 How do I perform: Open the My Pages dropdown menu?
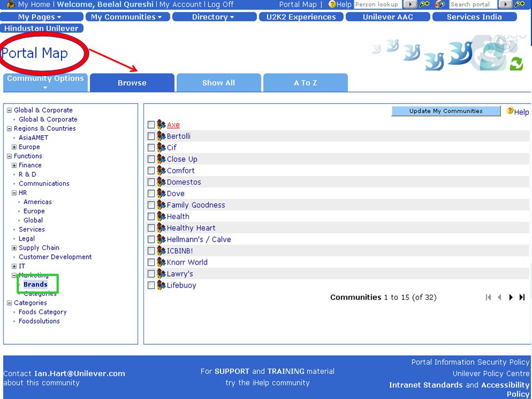[42, 17]
